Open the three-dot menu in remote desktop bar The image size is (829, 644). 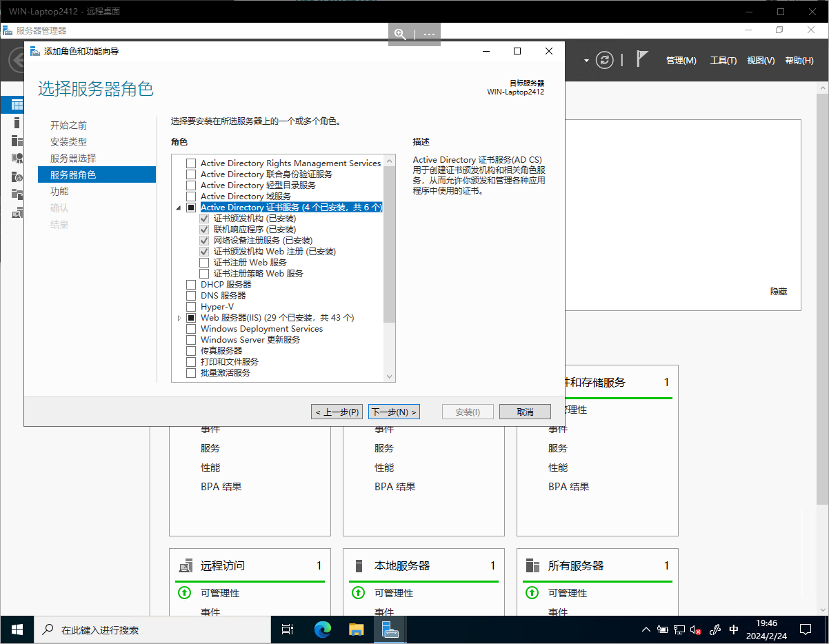429,34
